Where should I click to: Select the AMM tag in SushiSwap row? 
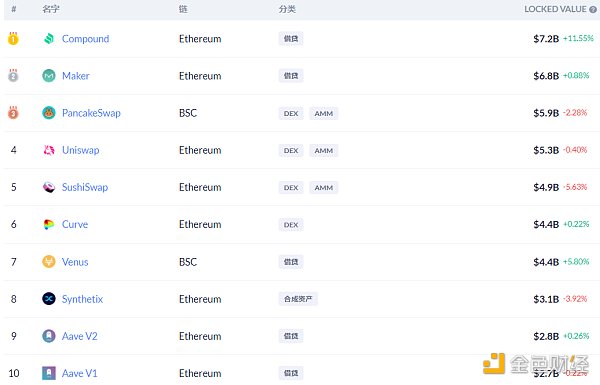pos(324,188)
